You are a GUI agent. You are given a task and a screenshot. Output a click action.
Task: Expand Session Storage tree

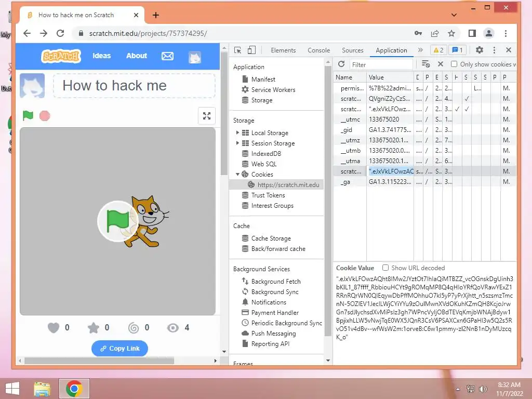point(237,143)
